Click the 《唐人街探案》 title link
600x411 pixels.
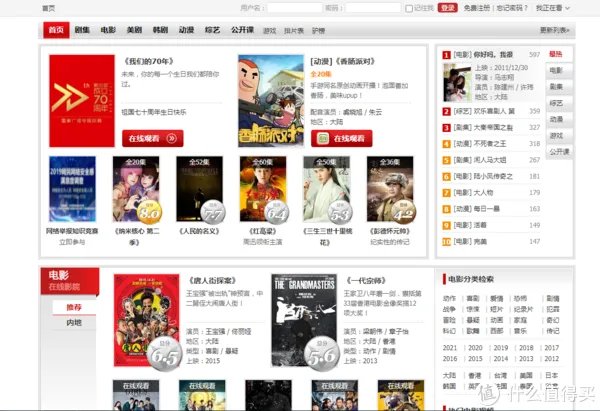[x=212, y=281]
